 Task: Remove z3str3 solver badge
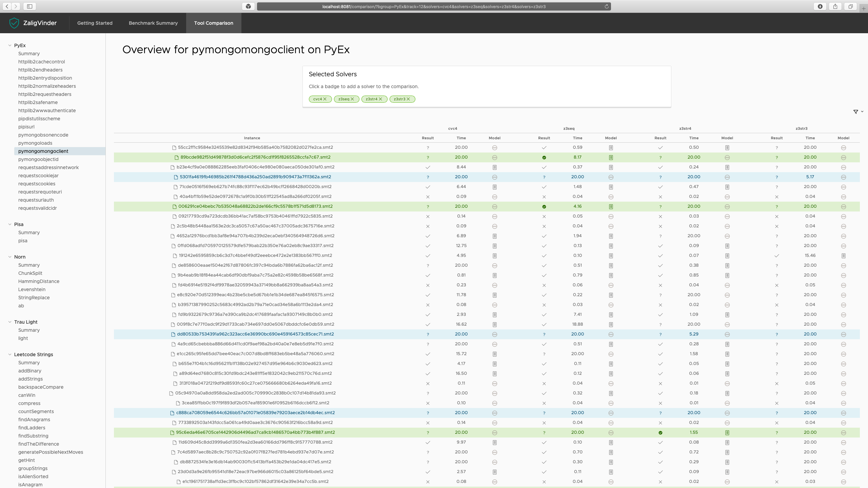(x=408, y=99)
